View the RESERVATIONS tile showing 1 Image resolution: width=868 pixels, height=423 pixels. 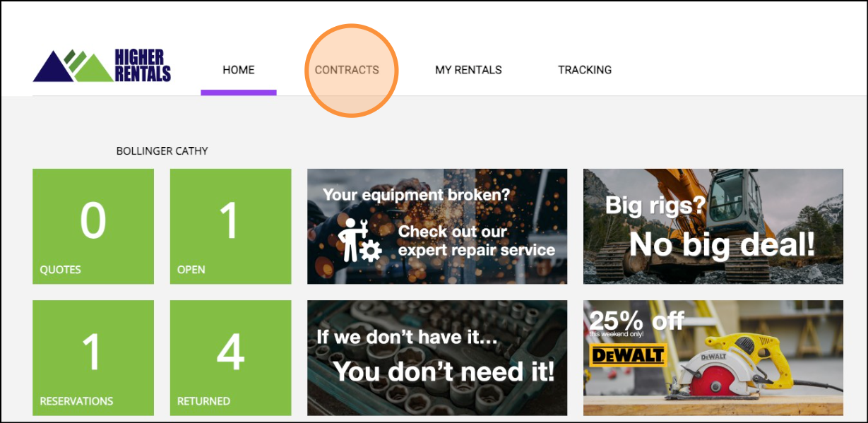click(93, 357)
